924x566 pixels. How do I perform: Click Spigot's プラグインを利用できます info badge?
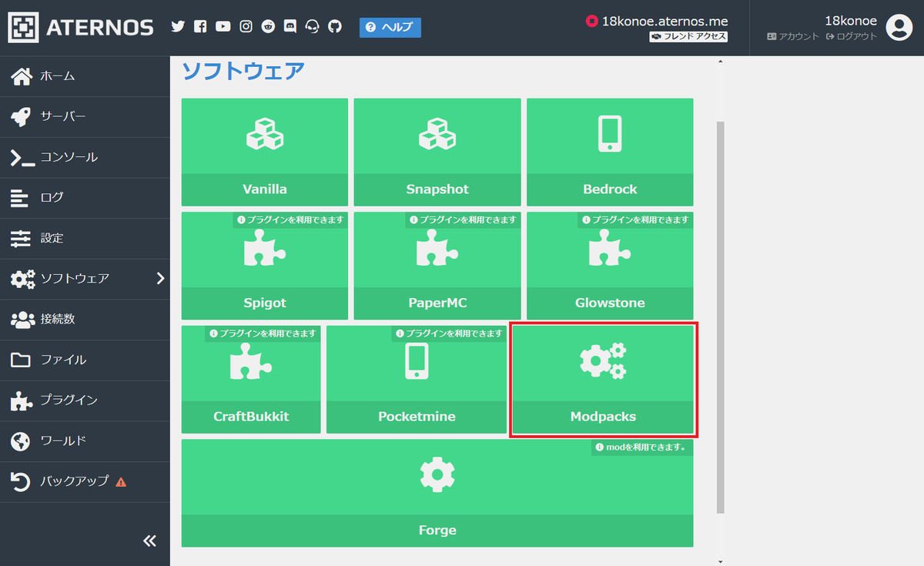point(290,219)
